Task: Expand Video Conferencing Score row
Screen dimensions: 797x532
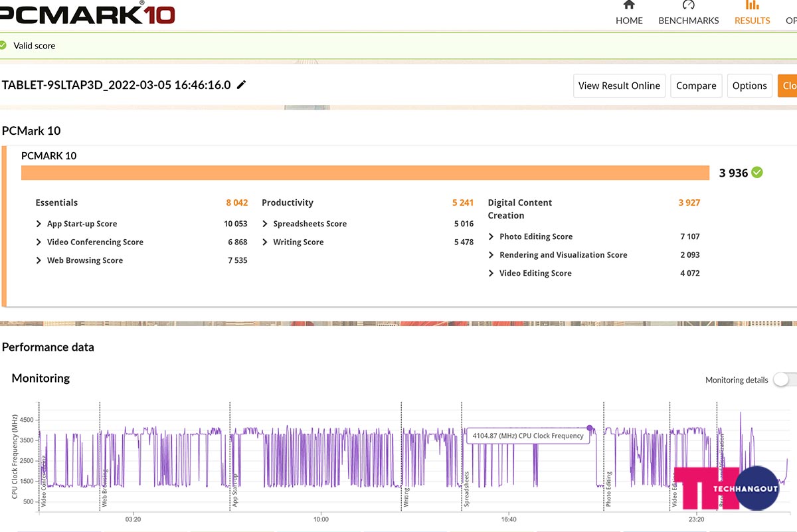Action: [x=39, y=242]
